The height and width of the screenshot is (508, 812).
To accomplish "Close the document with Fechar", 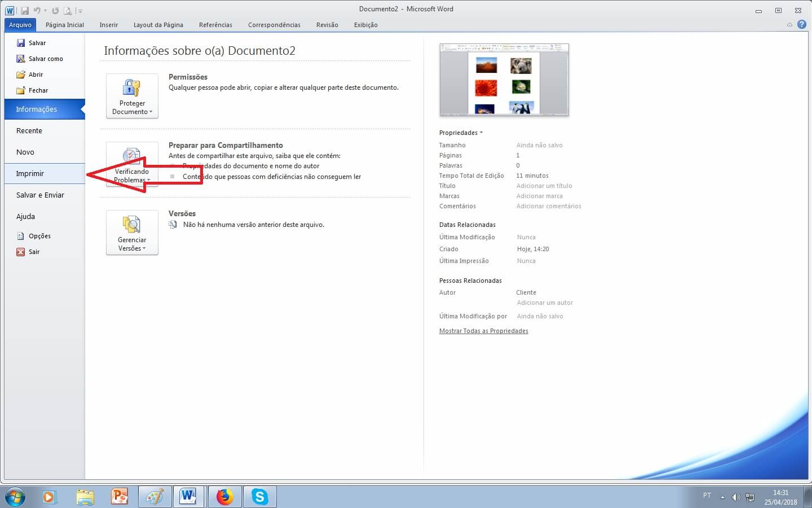I will (x=38, y=90).
